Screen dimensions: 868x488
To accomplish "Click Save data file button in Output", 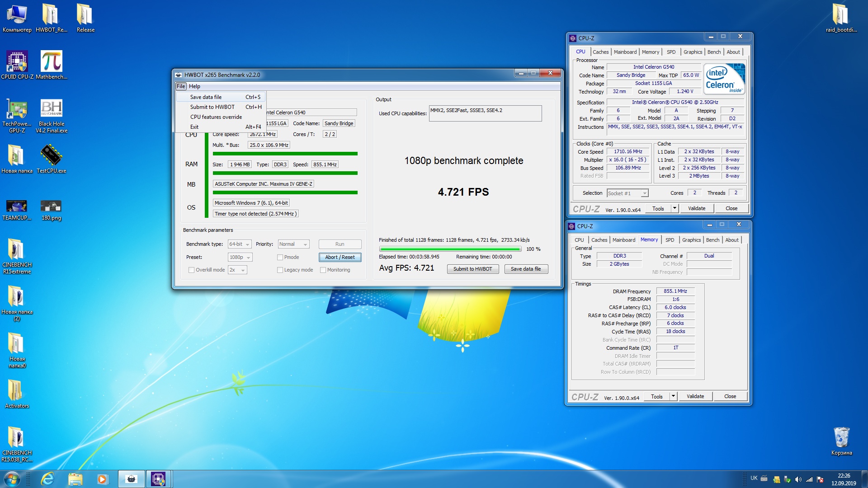I will coord(526,269).
